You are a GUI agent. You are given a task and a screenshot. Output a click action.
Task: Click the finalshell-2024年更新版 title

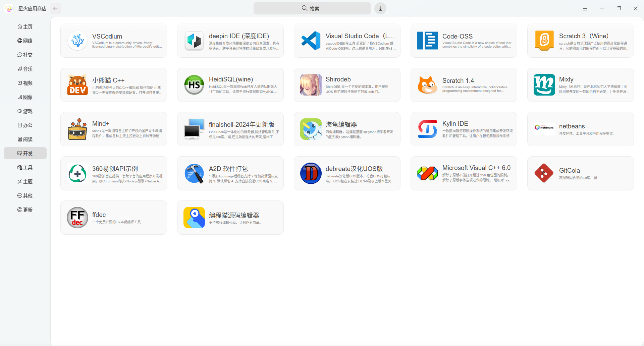[241, 124]
